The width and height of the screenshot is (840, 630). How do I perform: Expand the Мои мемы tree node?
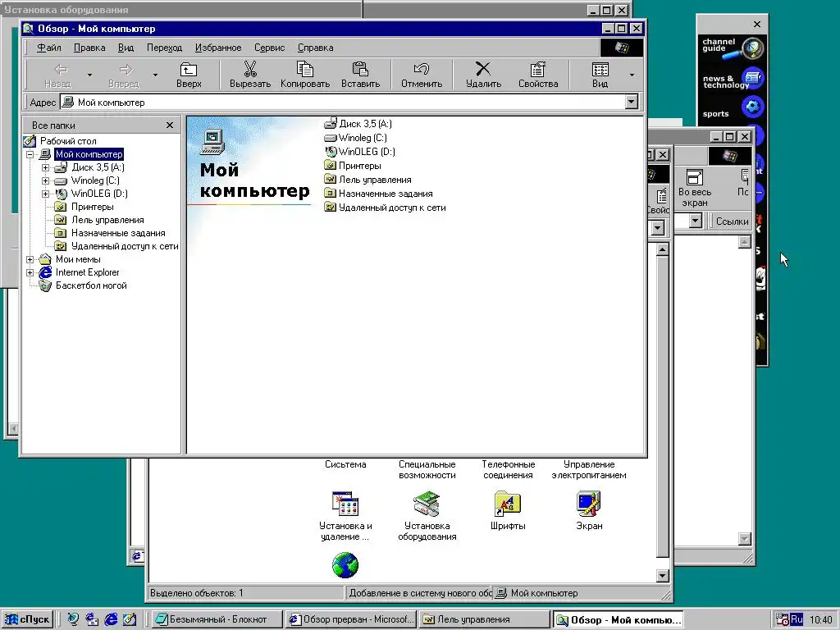[x=30, y=259]
